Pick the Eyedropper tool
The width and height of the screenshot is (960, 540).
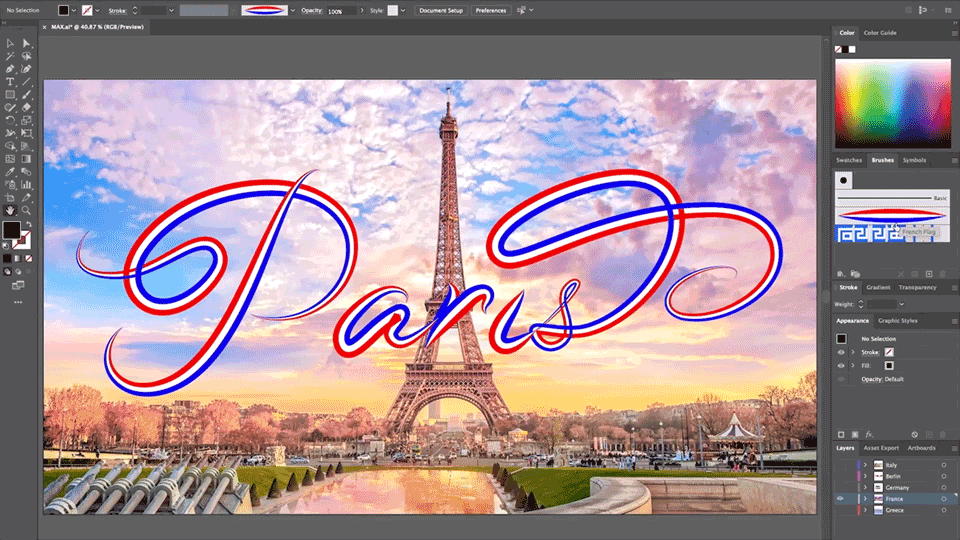tap(10, 172)
